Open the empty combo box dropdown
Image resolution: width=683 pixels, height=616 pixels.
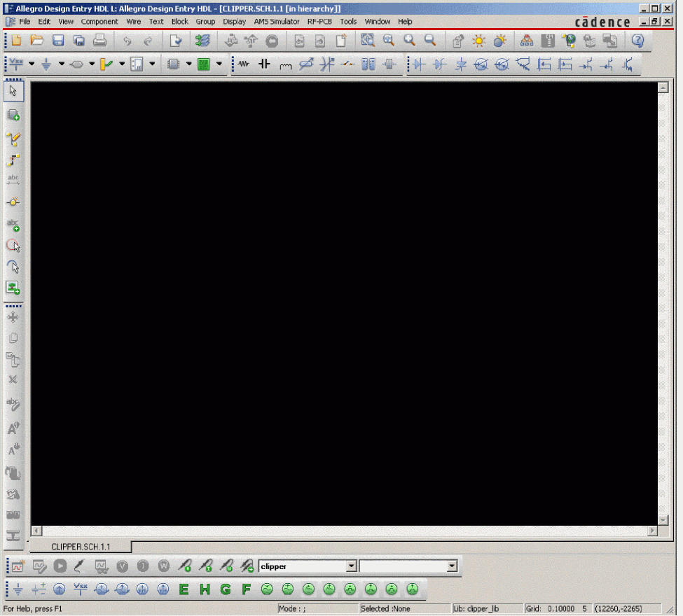pos(452,566)
